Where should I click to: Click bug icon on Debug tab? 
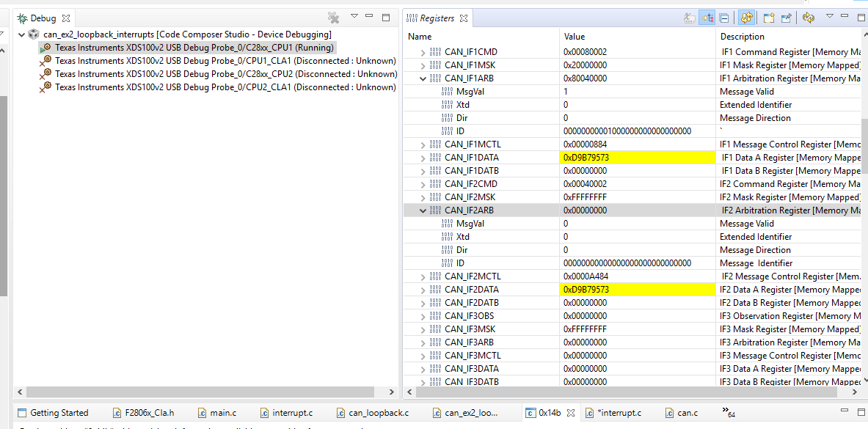22,18
